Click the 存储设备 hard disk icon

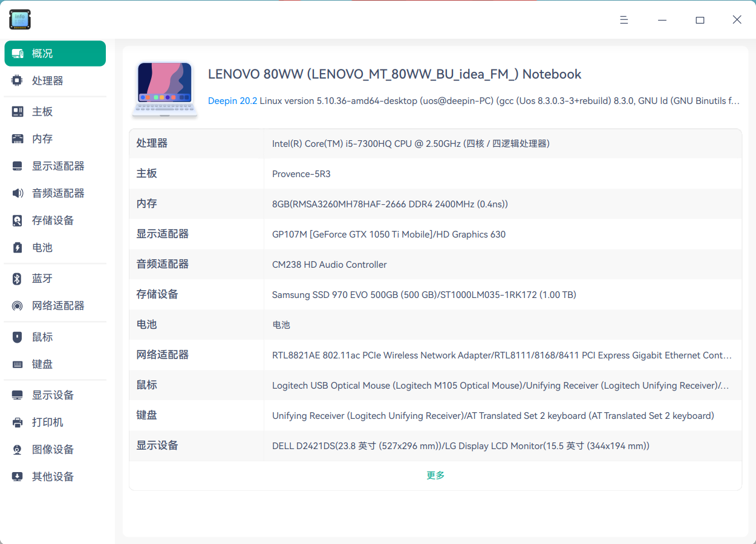(18, 221)
